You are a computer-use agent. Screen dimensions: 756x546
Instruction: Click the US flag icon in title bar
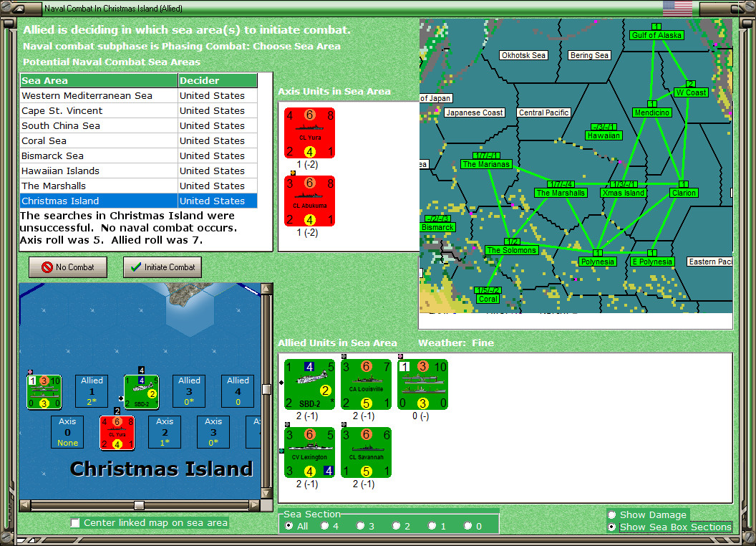pos(677,8)
